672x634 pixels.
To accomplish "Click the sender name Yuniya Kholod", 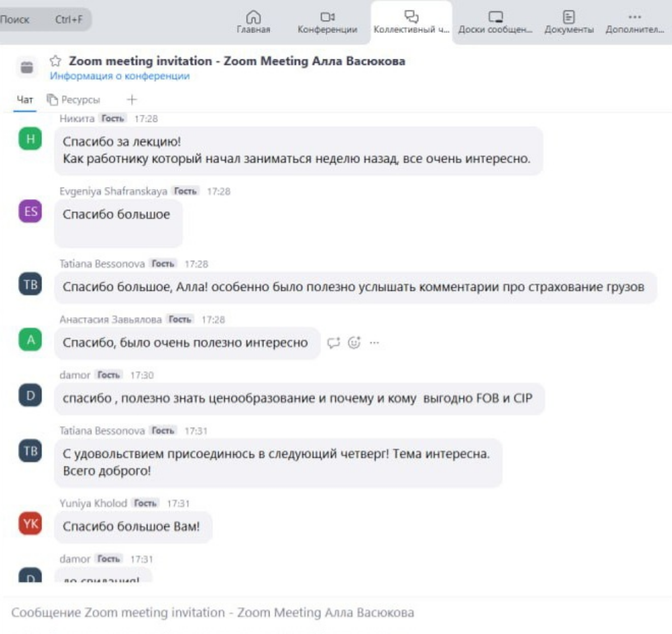I will tap(93, 504).
